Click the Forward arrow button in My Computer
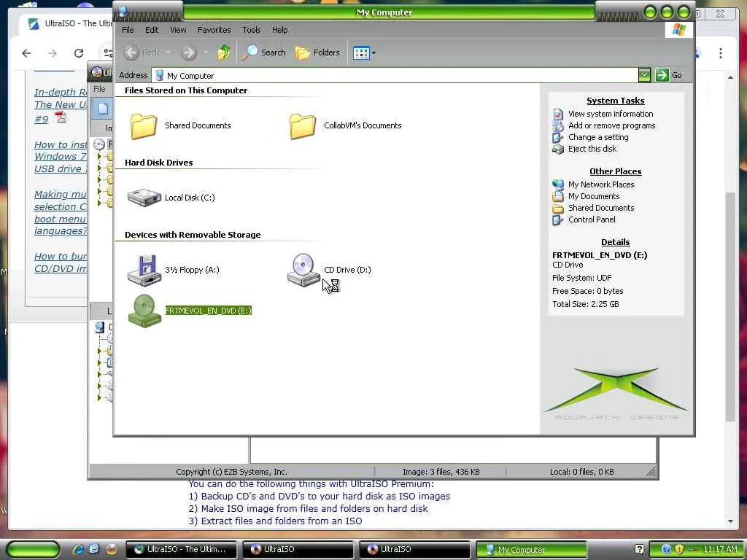Screen dimensions: 747x560 [189, 52]
